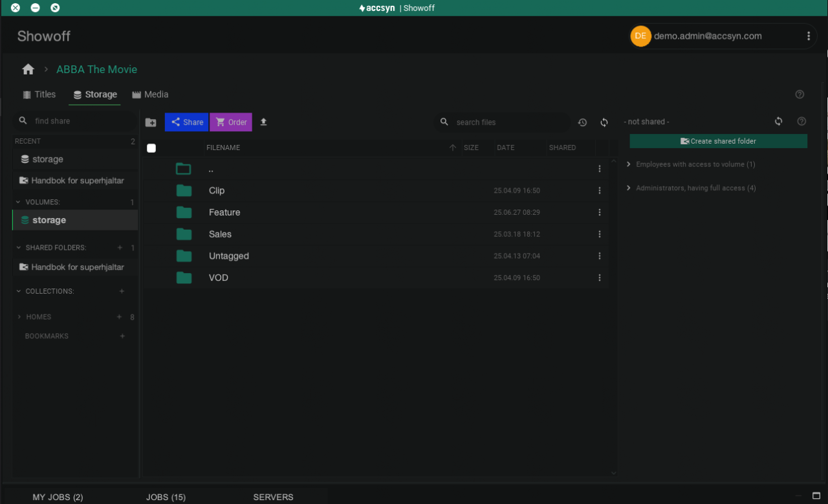The image size is (828, 504).
Task: Collapse the Shared Folders section
Action: click(19, 248)
